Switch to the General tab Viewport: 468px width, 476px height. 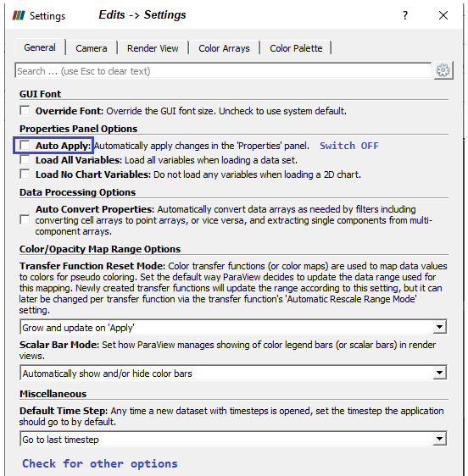tap(40, 47)
